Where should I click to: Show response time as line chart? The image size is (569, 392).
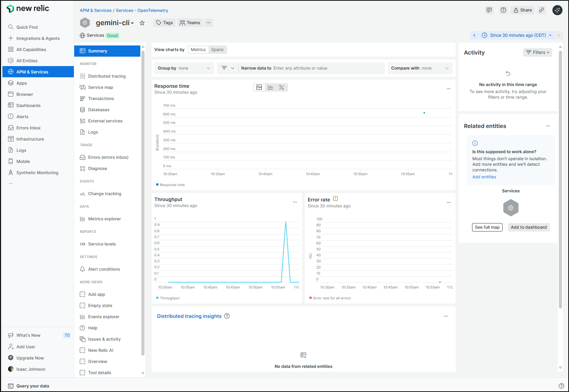click(259, 87)
